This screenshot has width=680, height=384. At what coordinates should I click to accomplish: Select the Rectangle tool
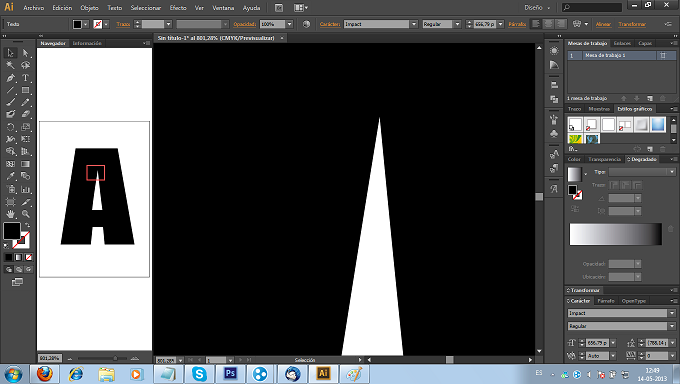tap(26, 90)
